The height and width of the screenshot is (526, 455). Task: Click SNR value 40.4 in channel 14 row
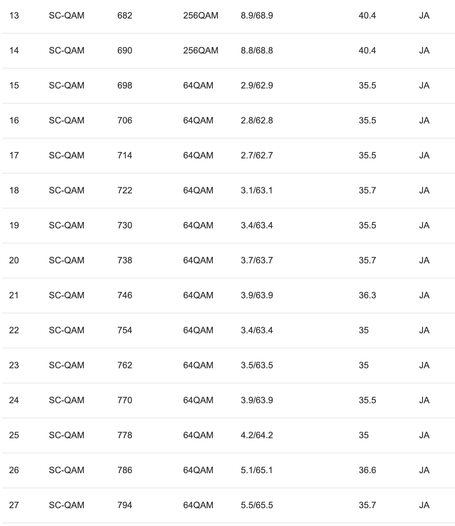[x=367, y=50]
